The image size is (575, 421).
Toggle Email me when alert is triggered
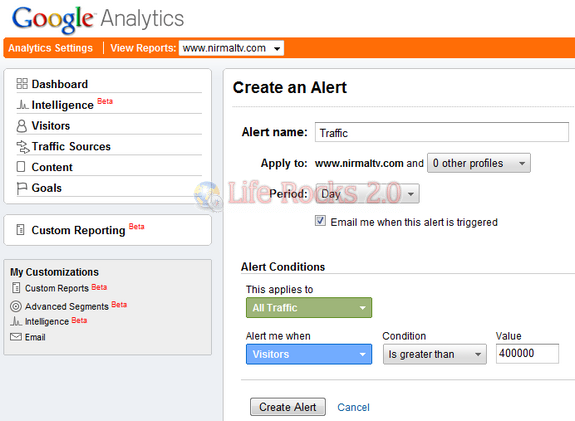pos(320,221)
